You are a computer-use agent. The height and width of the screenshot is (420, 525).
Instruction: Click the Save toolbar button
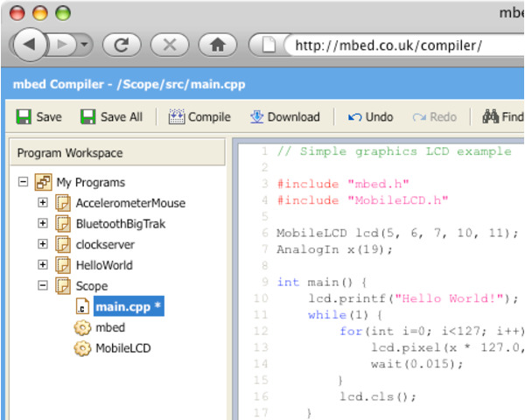tap(39, 117)
